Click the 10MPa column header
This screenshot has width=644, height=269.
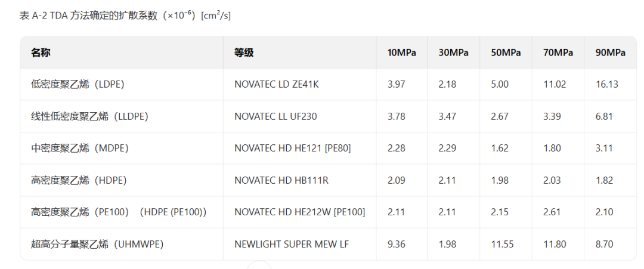coord(402,52)
